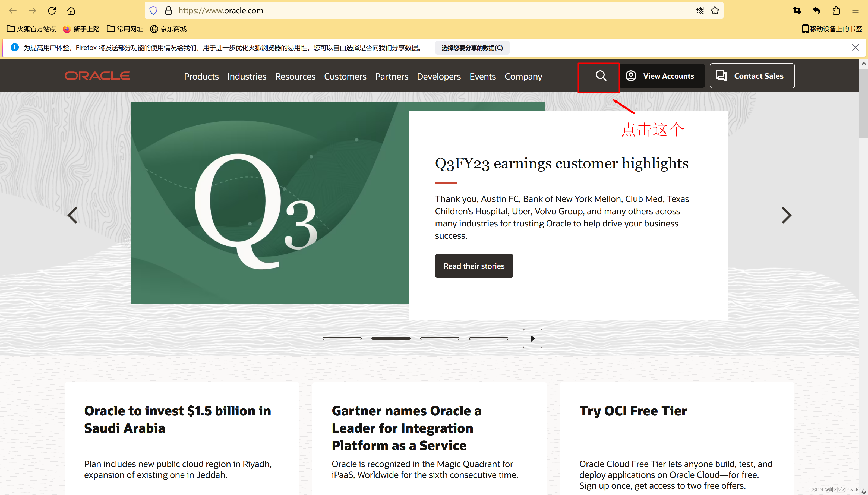This screenshot has height=495, width=868.
Task: Click the tracking protection shield icon
Action: pos(153,11)
